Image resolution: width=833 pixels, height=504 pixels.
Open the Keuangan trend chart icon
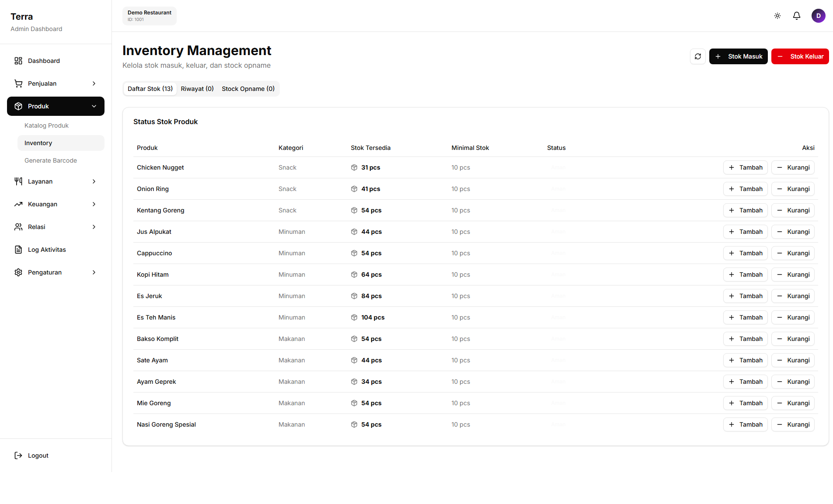coord(18,204)
